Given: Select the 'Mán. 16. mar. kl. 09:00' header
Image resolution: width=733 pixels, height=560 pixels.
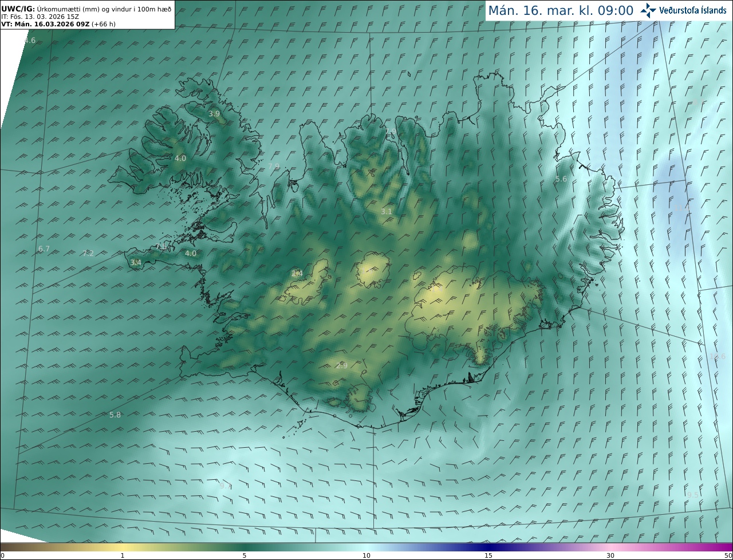Looking at the screenshot, I should click(561, 10).
